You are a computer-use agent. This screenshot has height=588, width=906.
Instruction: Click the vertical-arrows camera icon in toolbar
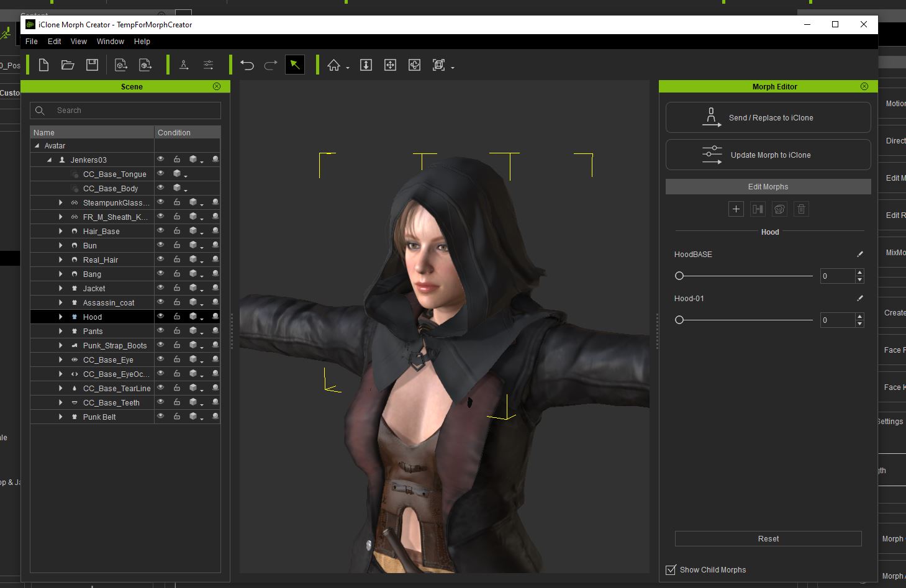click(x=366, y=65)
